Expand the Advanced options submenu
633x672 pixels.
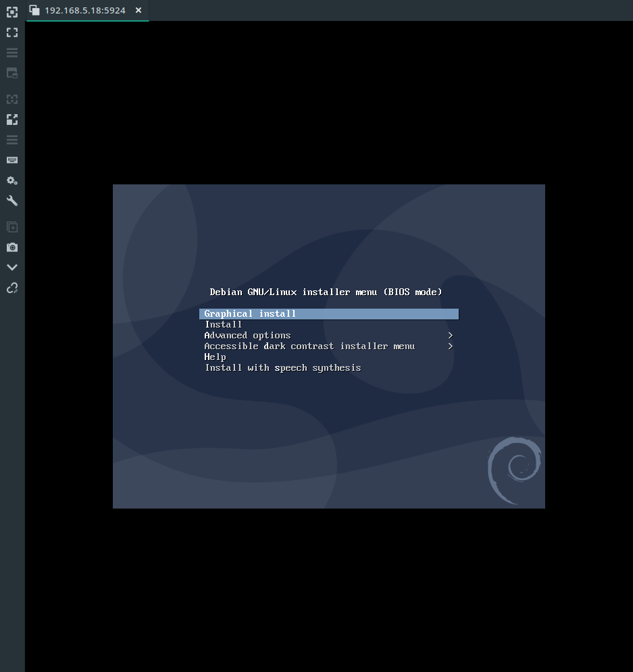click(x=247, y=335)
